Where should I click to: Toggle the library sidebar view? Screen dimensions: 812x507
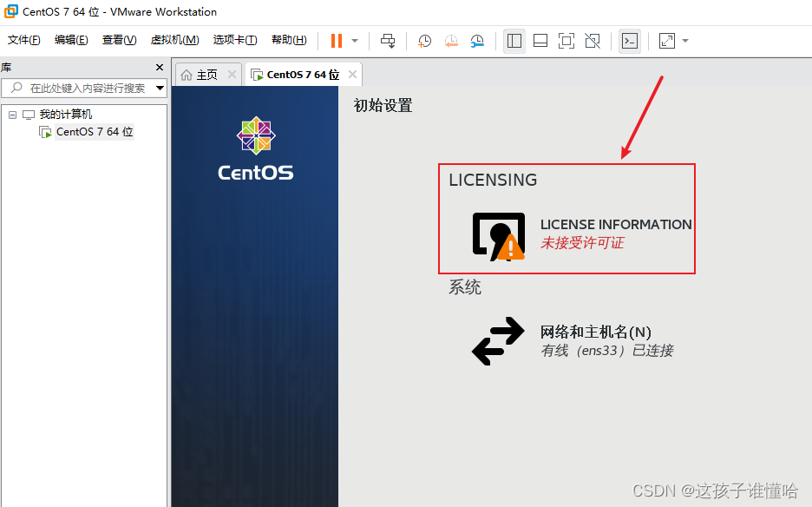point(514,41)
